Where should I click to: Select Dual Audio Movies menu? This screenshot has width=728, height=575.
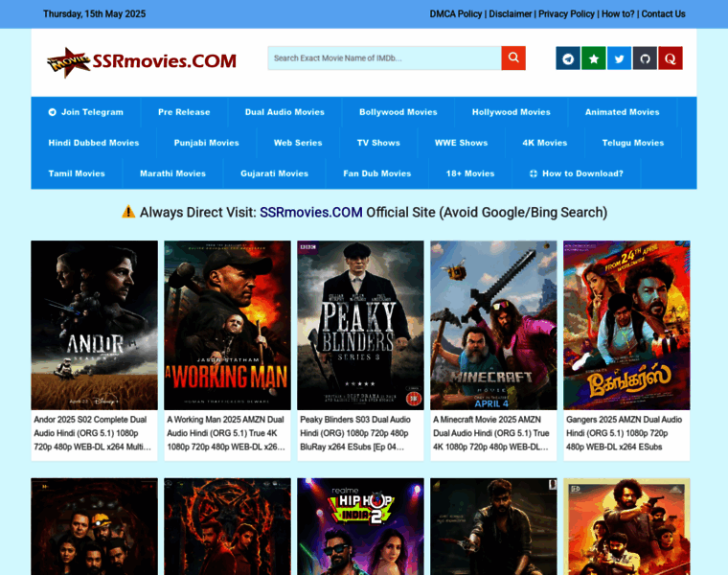point(284,112)
